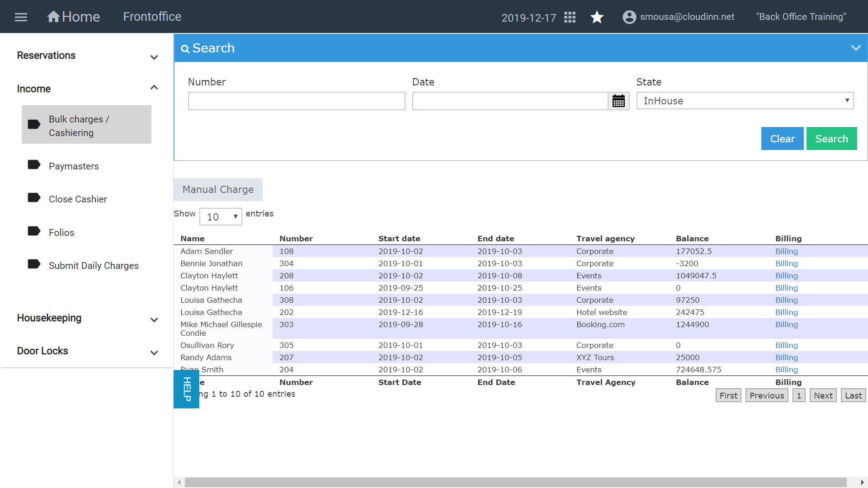
Task: Click the Home house icon
Action: pyautogui.click(x=53, y=17)
